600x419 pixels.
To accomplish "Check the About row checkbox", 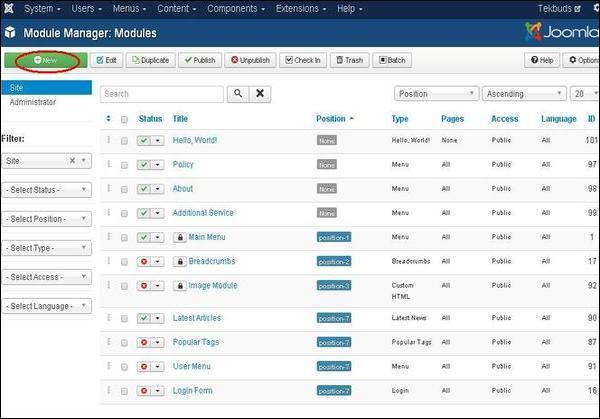I will [x=124, y=189].
